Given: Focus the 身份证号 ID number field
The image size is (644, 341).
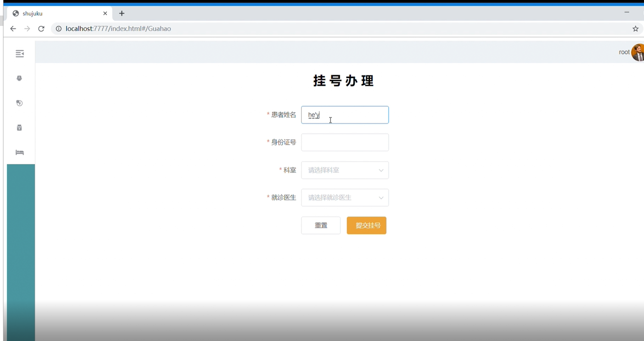Looking at the screenshot, I should (345, 142).
